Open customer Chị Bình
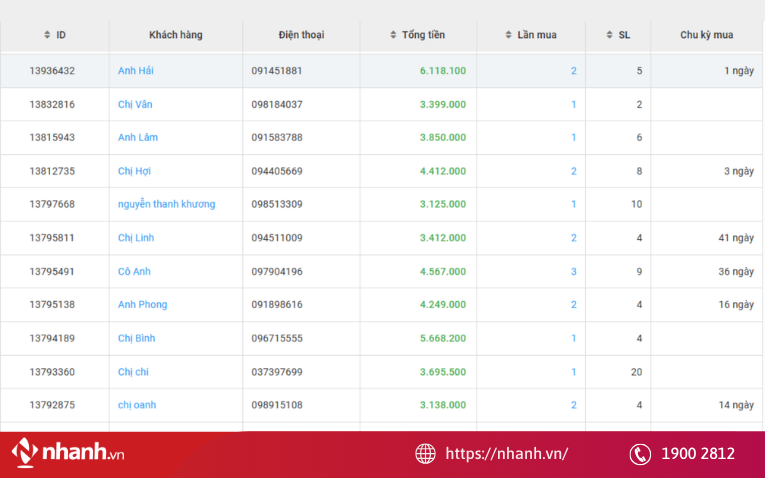765x478 pixels. (x=137, y=339)
